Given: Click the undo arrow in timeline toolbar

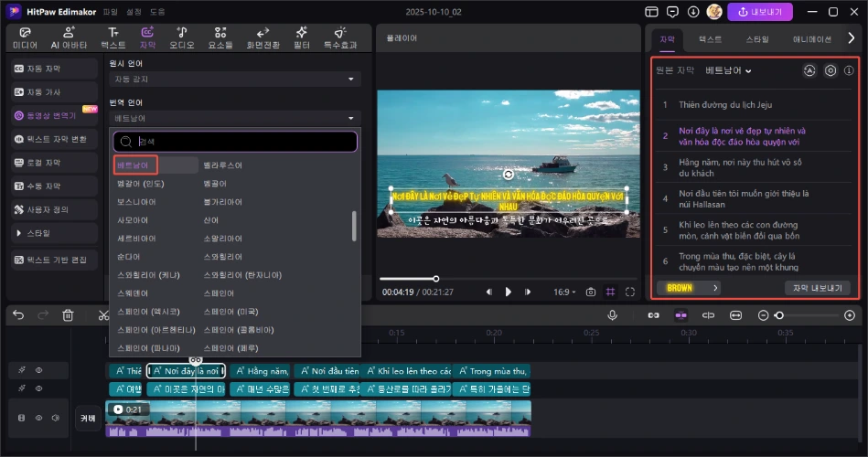Looking at the screenshot, I should click(18, 315).
